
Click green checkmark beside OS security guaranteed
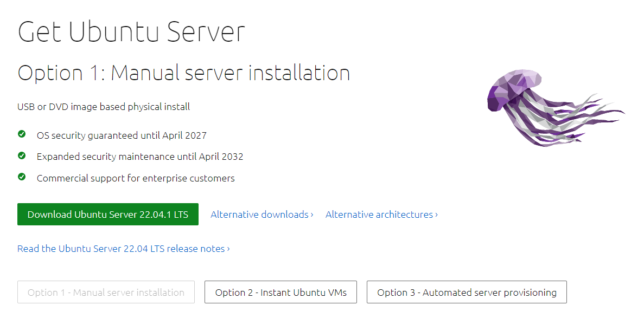coord(22,134)
